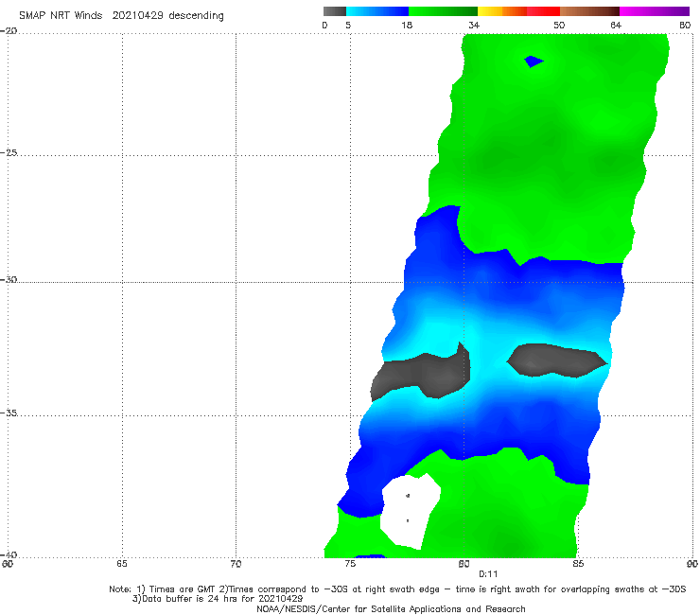Viewport: 700px width, 615px height.
Task: Click the colorbar label 18
Action: [407, 25]
